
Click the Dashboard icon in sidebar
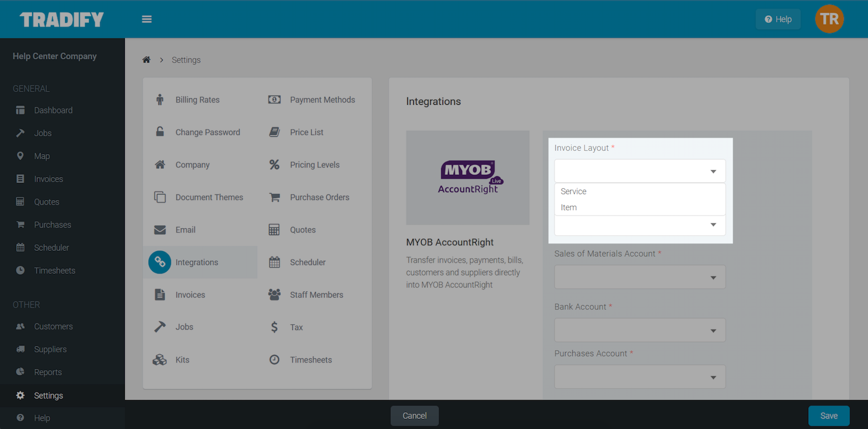(x=20, y=110)
